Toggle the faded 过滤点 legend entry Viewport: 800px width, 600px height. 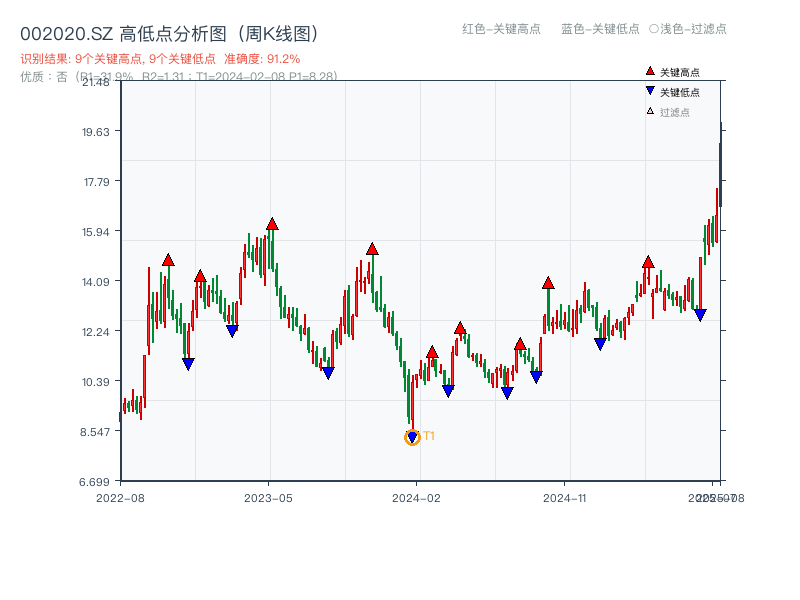(668, 112)
